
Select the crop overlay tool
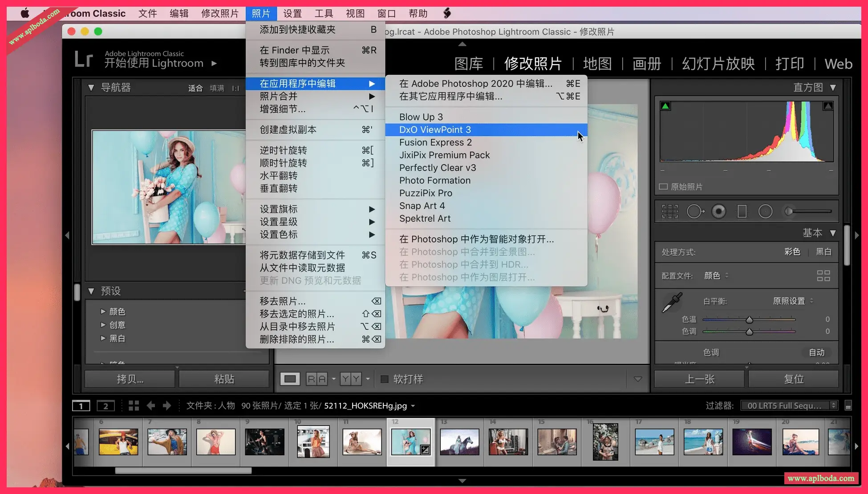[669, 211]
